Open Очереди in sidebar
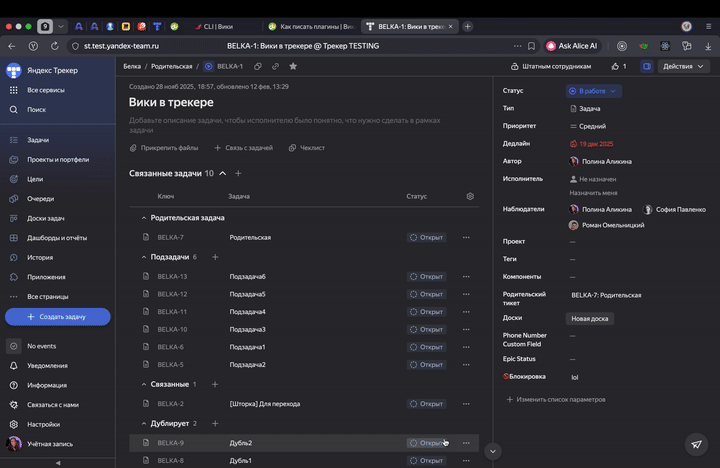 pyautogui.click(x=40, y=198)
